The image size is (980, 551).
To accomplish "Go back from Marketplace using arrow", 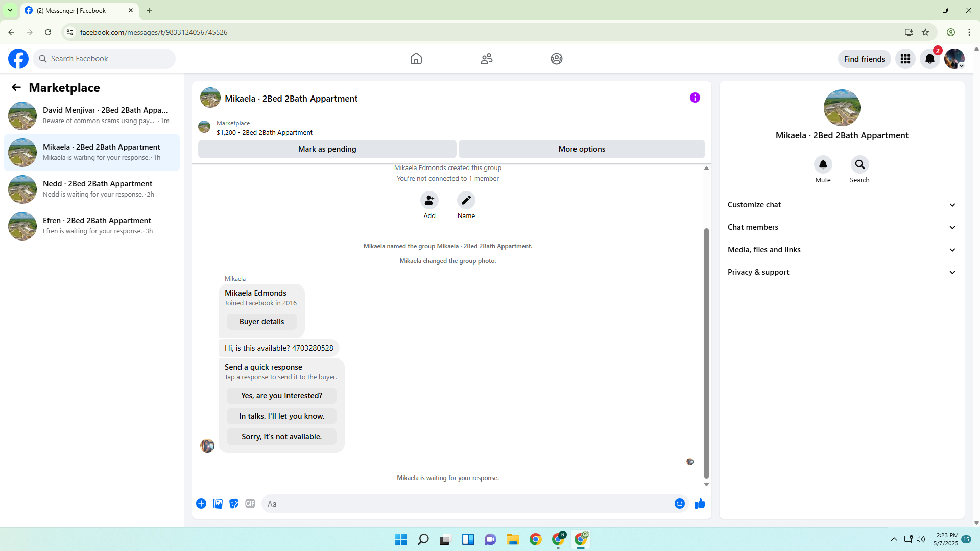I will tap(16, 87).
